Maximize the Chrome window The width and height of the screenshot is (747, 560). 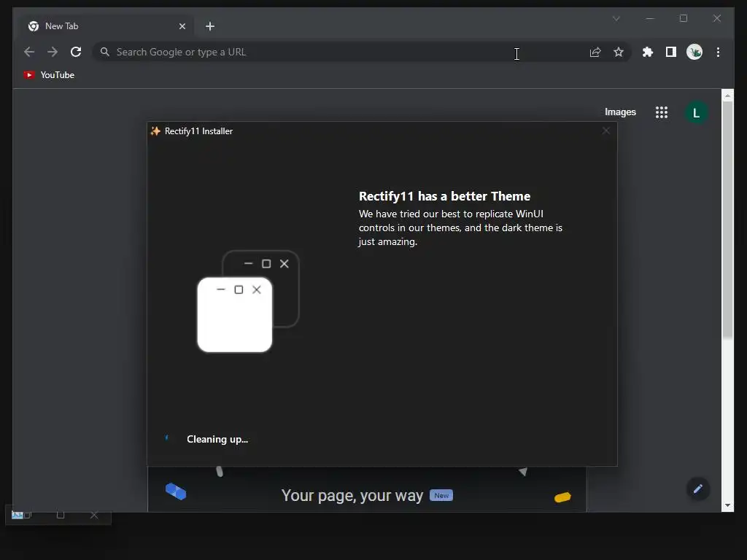coord(683,18)
